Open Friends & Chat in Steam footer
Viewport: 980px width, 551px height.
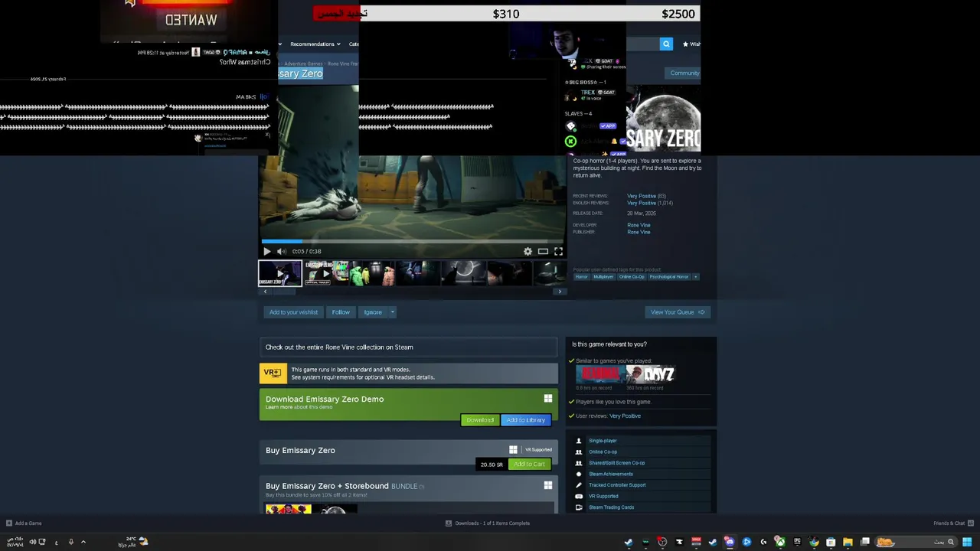(953, 523)
